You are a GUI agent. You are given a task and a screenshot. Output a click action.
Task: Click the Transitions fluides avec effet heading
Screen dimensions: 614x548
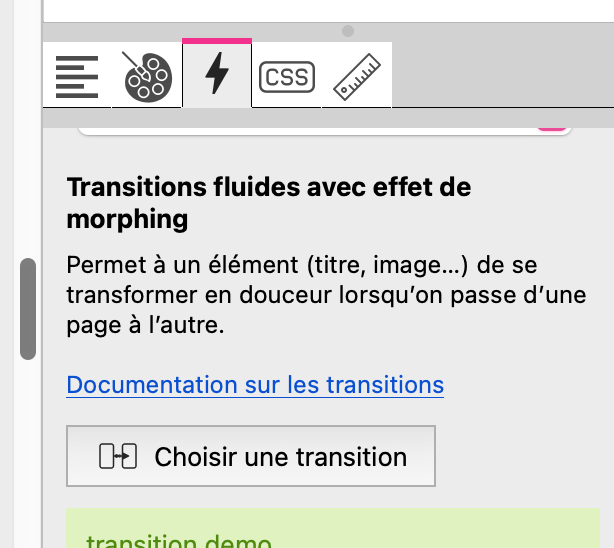[268, 202]
